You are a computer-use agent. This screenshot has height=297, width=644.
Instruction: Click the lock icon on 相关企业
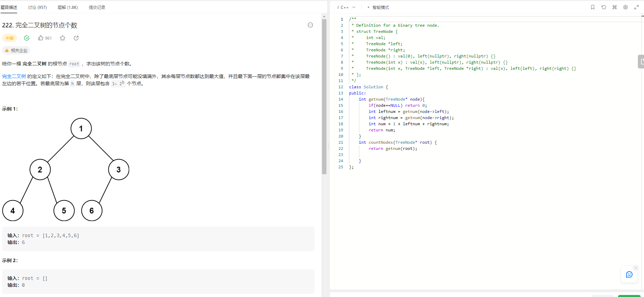click(7, 51)
